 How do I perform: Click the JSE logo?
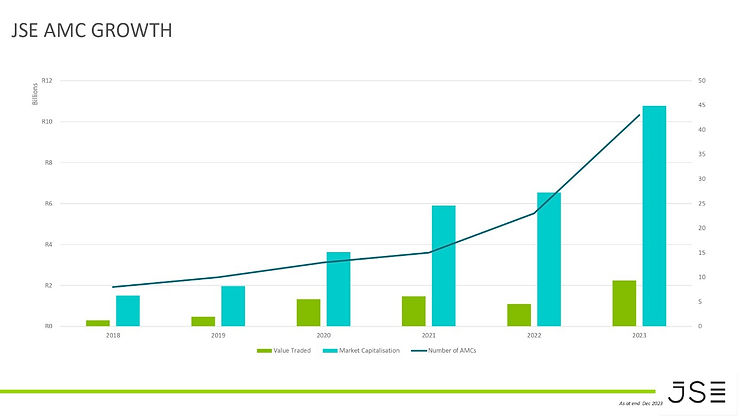tap(697, 392)
